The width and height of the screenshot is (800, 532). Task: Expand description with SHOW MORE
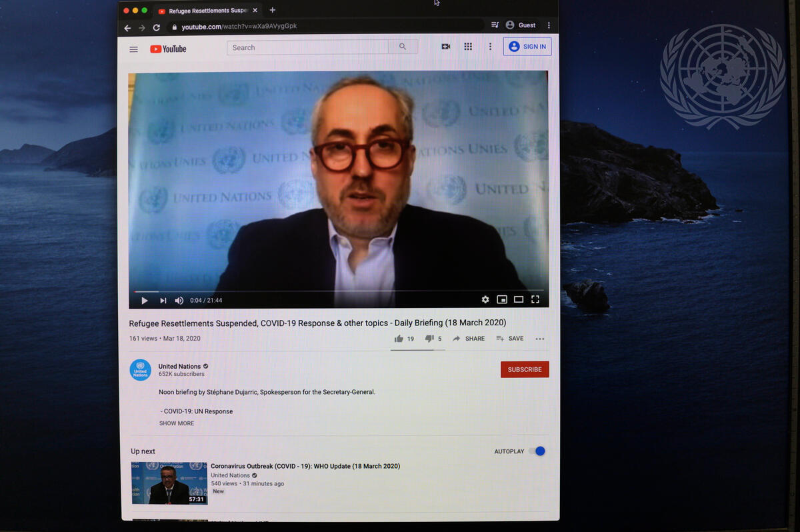click(177, 423)
